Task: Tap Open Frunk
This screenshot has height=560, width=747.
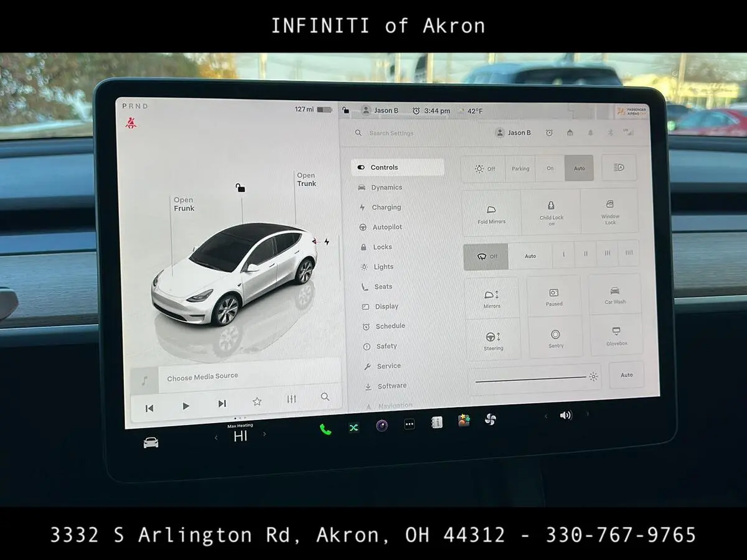Action: click(184, 204)
